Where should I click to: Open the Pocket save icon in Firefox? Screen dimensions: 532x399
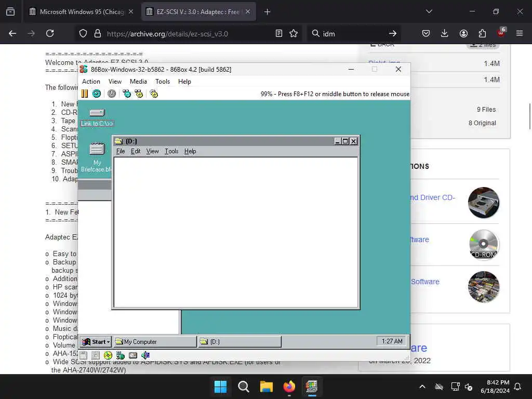pos(426,33)
